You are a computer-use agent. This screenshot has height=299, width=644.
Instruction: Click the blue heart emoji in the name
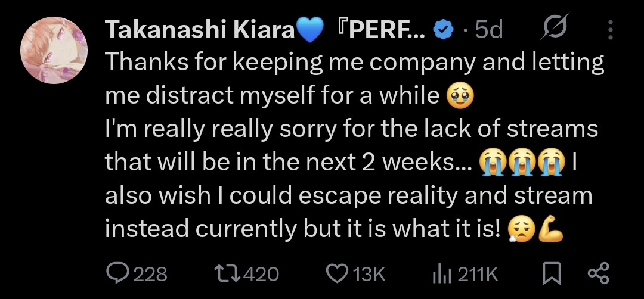309,30
